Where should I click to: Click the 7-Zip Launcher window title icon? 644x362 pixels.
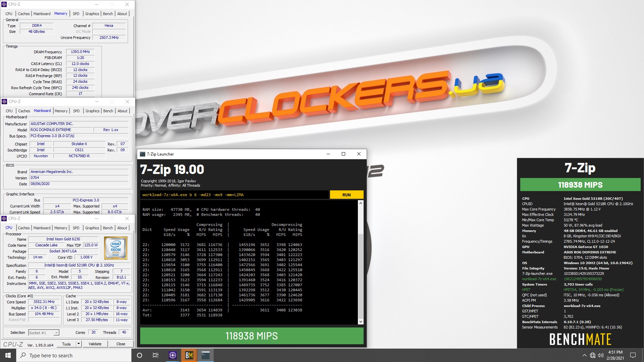pyautogui.click(x=143, y=154)
